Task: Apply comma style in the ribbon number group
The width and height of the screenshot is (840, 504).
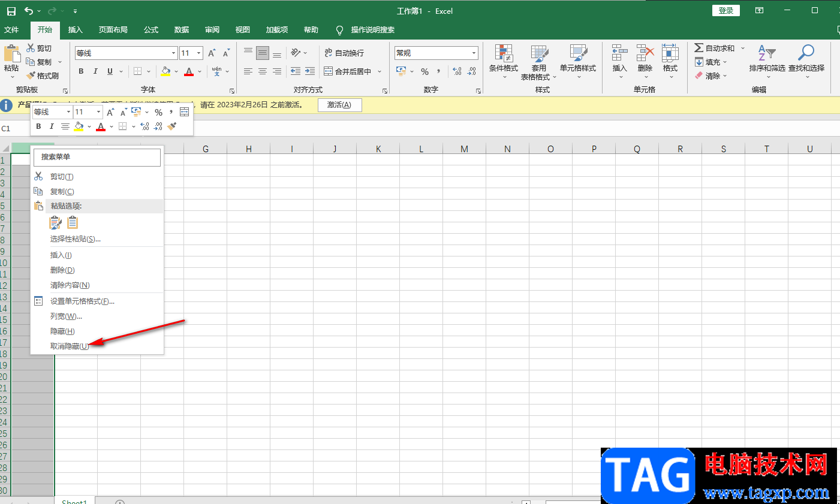Action: (x=439, y=71)
